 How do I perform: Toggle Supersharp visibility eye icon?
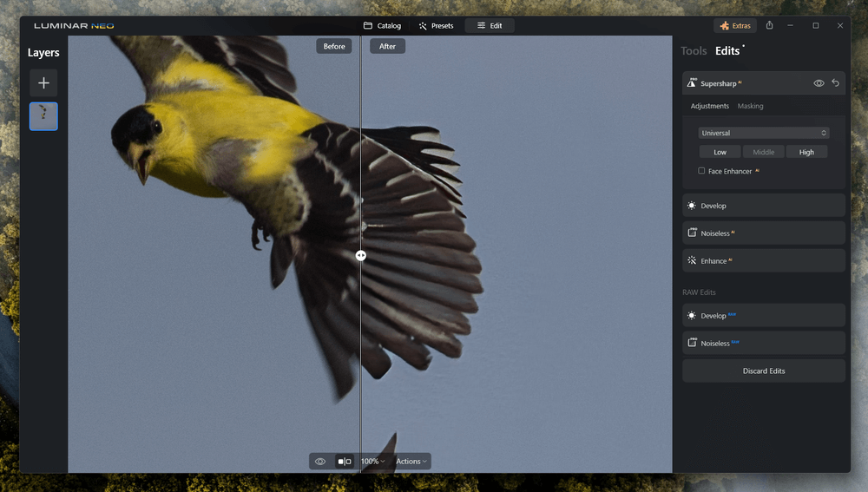tap(819, 83)
